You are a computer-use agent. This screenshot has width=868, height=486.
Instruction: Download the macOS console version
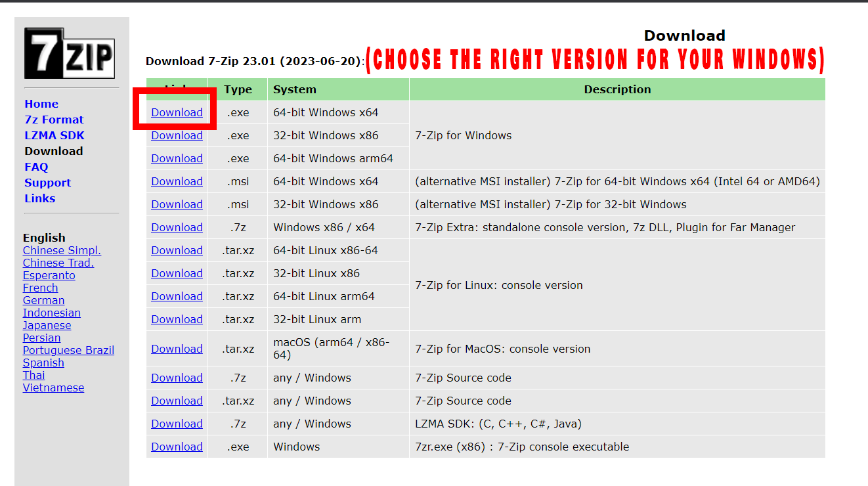(x=177, y=348)
